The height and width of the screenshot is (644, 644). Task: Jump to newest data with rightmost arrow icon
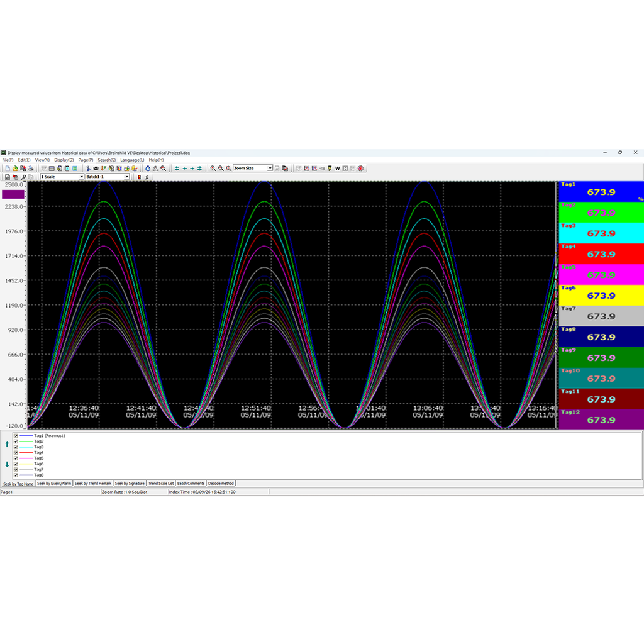coord(200,168)
